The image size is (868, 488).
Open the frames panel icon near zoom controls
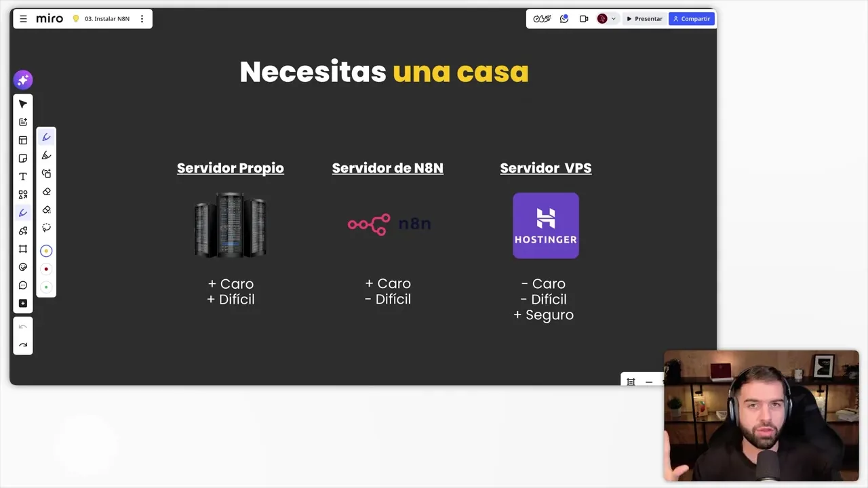tap(631, 382)
